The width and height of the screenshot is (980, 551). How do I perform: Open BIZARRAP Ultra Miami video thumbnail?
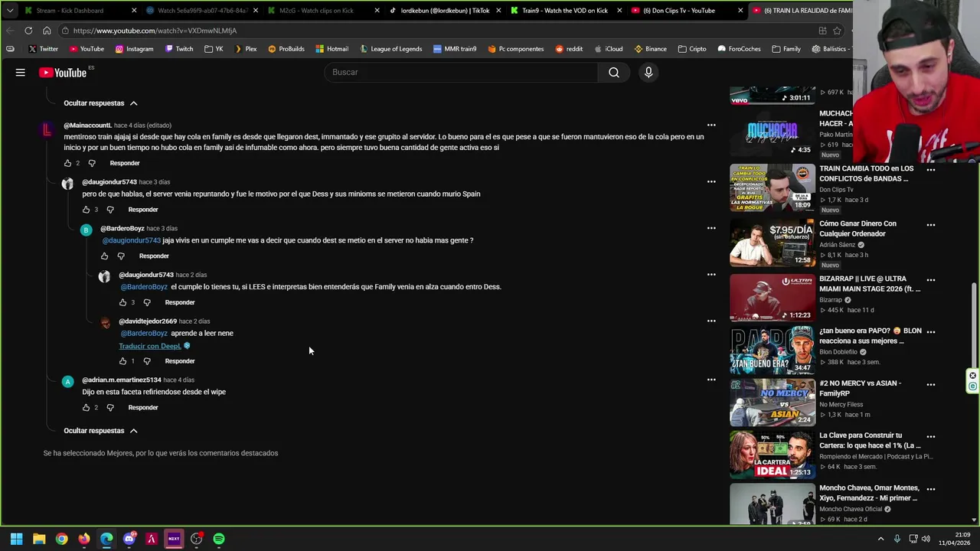click(773, 298)
